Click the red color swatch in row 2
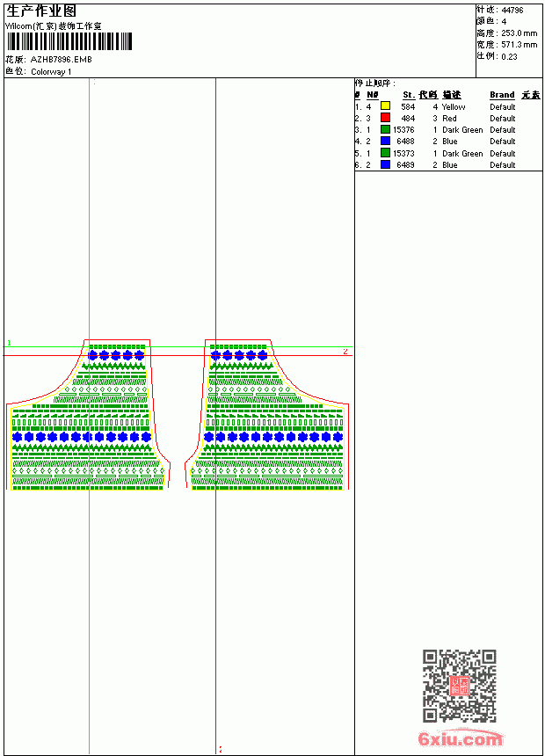This screenshot has width=545, height=756. click(x=385, y=118)
